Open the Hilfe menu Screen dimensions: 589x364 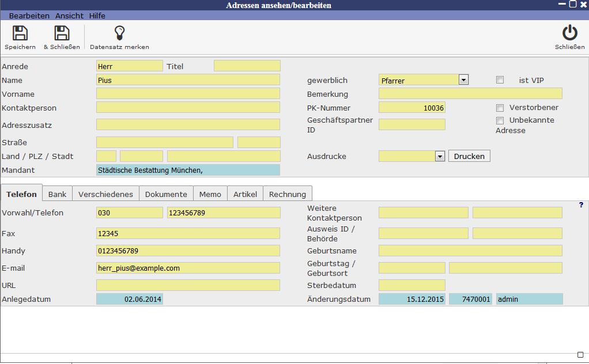(97, 16)
